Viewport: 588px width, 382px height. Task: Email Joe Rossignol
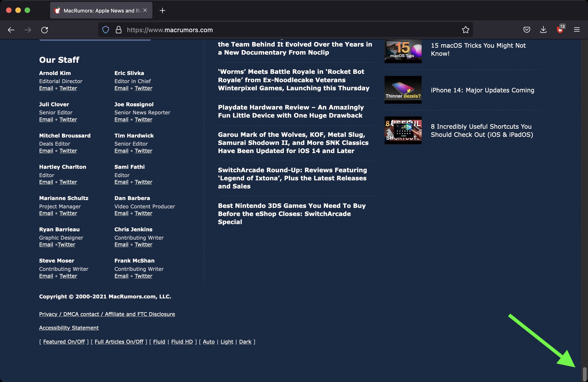[121, 119]
